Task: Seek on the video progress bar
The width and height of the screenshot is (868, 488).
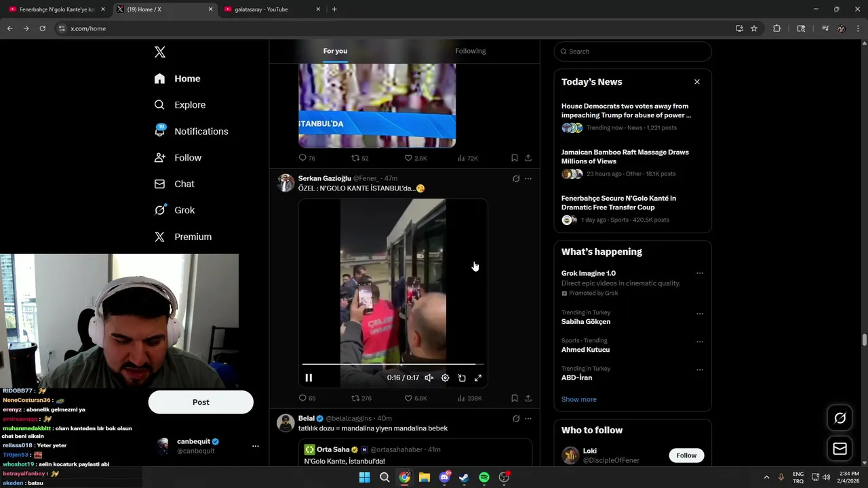Action: [393, 365]
